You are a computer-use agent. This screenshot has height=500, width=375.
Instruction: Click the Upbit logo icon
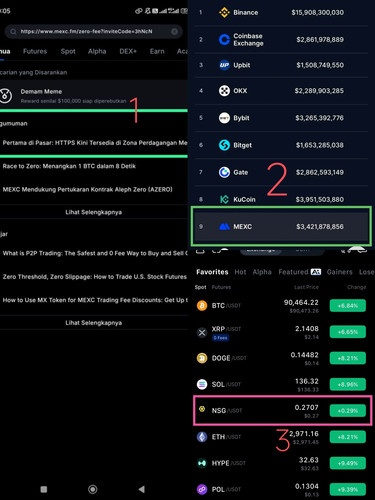coord(224,65)
